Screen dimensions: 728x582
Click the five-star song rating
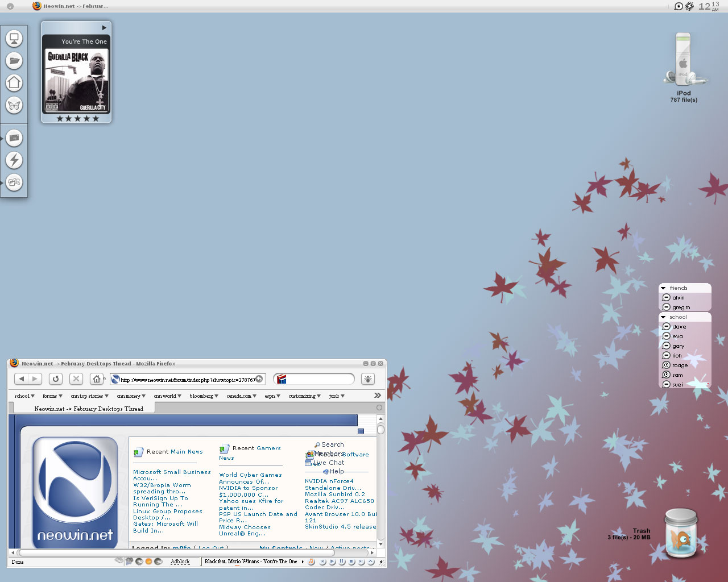pos(77,118)
